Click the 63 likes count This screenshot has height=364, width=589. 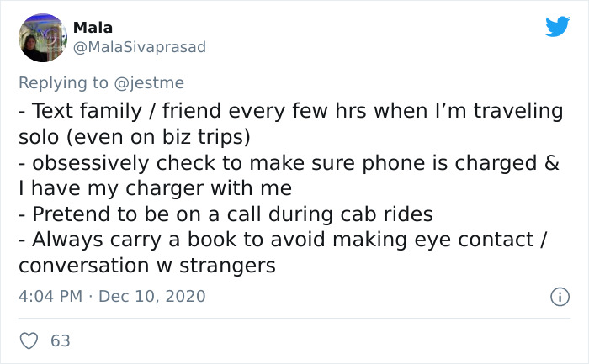[x=61, y=340]
